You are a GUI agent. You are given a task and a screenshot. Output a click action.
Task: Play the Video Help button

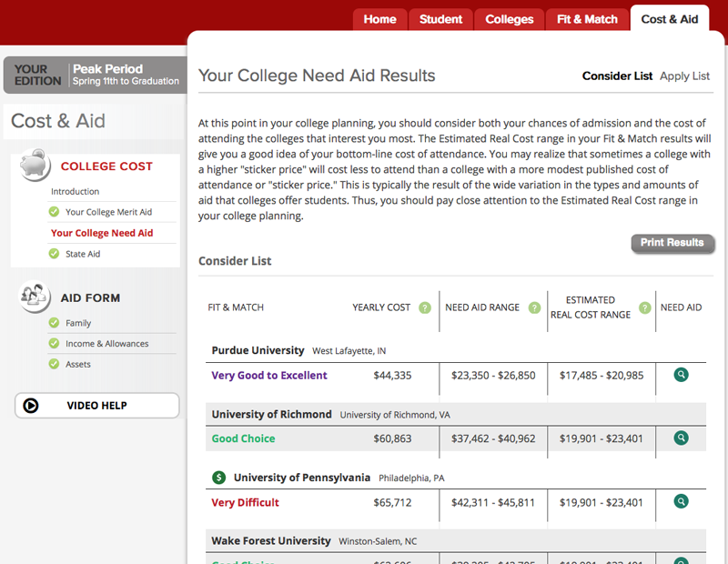tap(96, 406)
